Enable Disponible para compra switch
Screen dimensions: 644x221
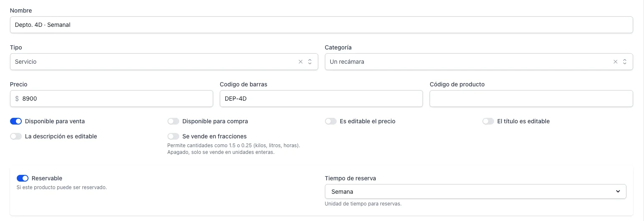coord(173,121)
